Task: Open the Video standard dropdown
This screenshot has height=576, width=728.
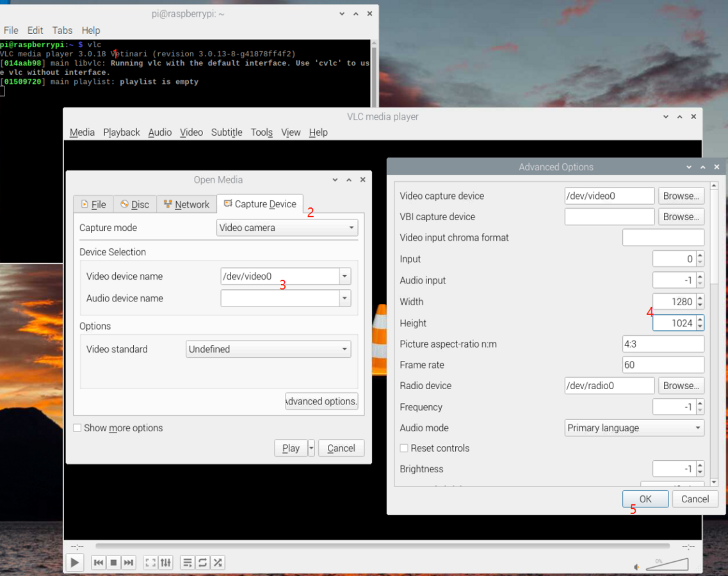Action: pos(269,349)
